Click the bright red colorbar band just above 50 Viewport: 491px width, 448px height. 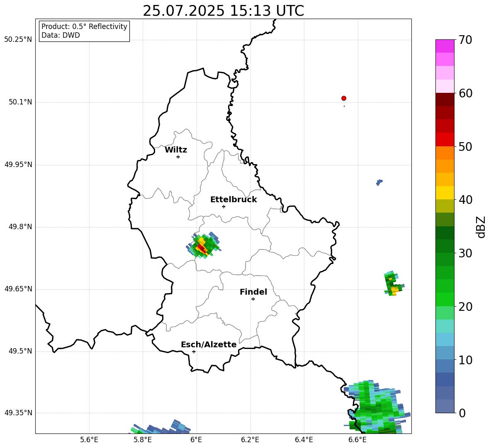click(445, 140)
